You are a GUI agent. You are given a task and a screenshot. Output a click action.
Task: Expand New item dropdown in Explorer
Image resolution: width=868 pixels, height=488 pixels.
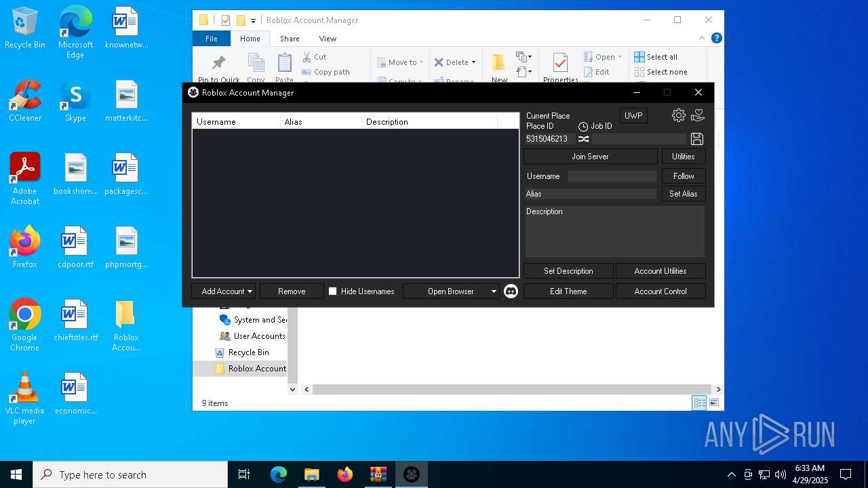coord(524,57)
